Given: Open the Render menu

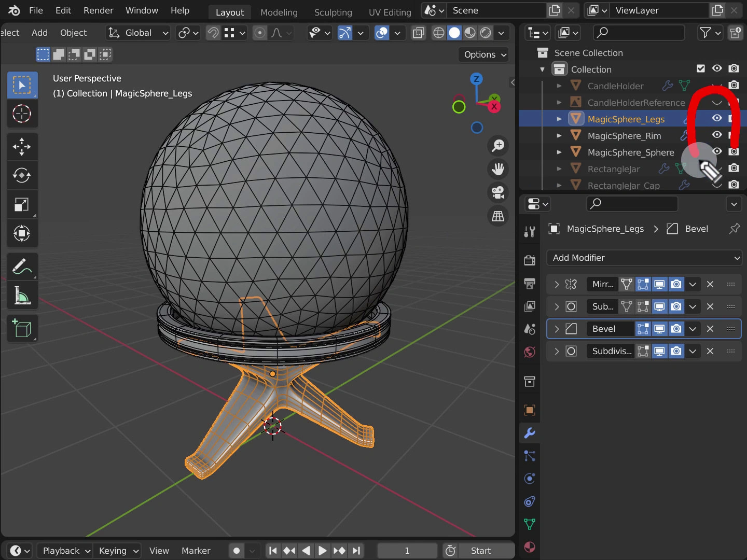Looking at the screenshot, I should coord(98,10).
